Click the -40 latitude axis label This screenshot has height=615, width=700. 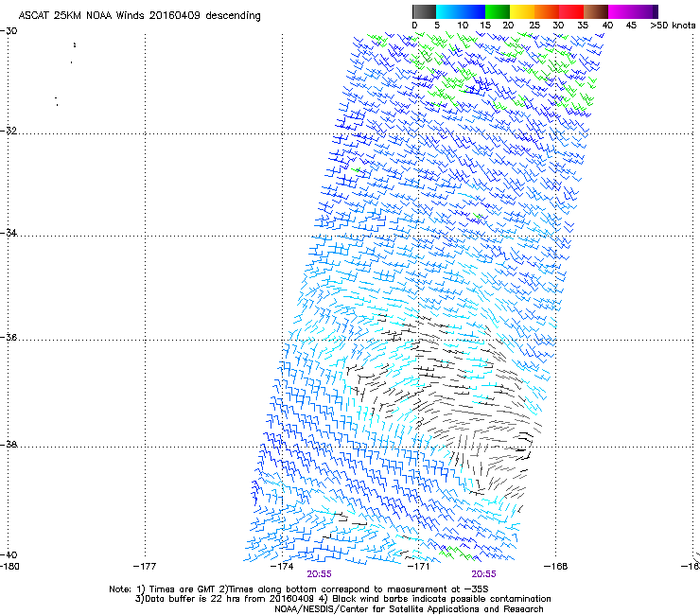tap(9, 554)
